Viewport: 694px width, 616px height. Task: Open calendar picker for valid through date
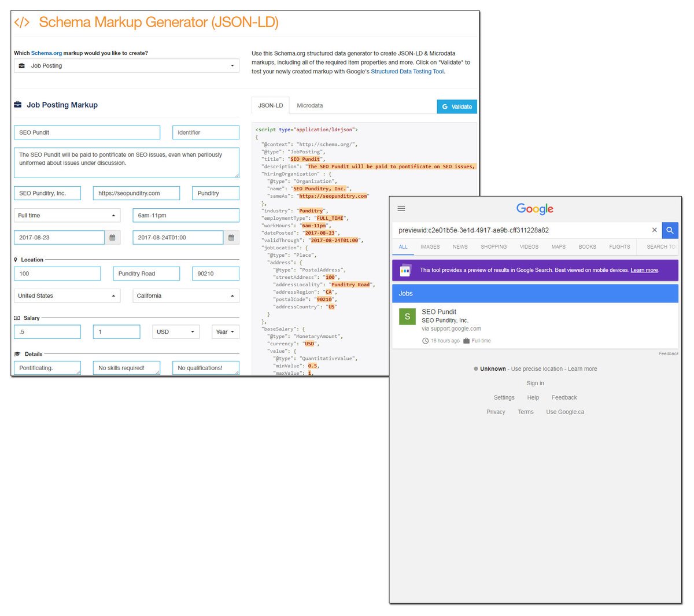(x=231, y=238)
